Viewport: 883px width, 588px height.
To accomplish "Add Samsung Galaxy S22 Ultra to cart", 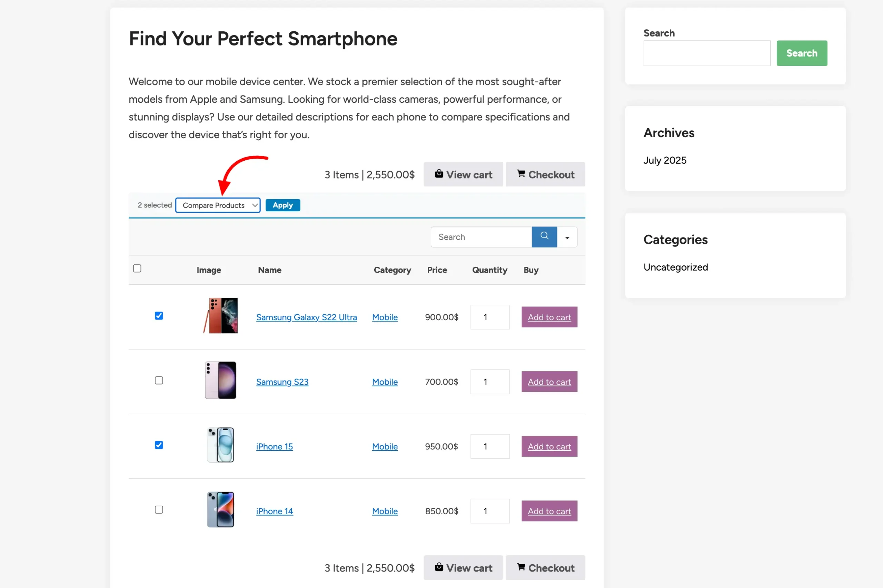I will click(549, 317).
